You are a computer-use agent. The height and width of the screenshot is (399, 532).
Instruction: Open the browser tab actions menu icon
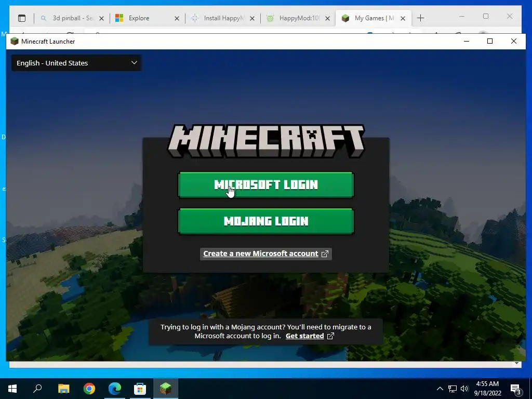coord(22,18)
